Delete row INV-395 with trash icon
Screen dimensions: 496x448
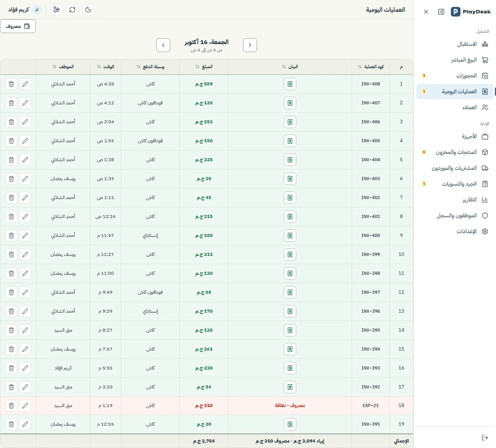point(11,330)
